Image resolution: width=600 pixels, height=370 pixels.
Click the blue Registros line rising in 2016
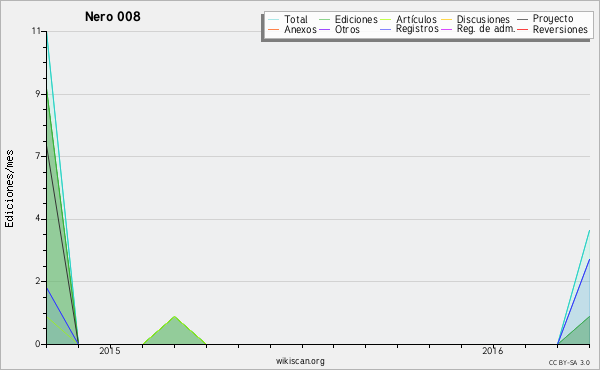tap(574, 301)
